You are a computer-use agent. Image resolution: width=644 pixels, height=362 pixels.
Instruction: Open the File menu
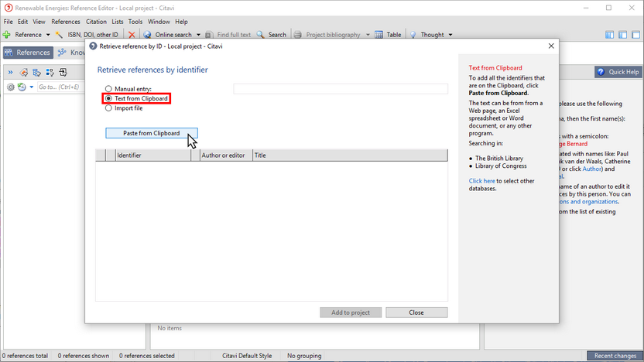pyautogui.click(x=9, y=22)
